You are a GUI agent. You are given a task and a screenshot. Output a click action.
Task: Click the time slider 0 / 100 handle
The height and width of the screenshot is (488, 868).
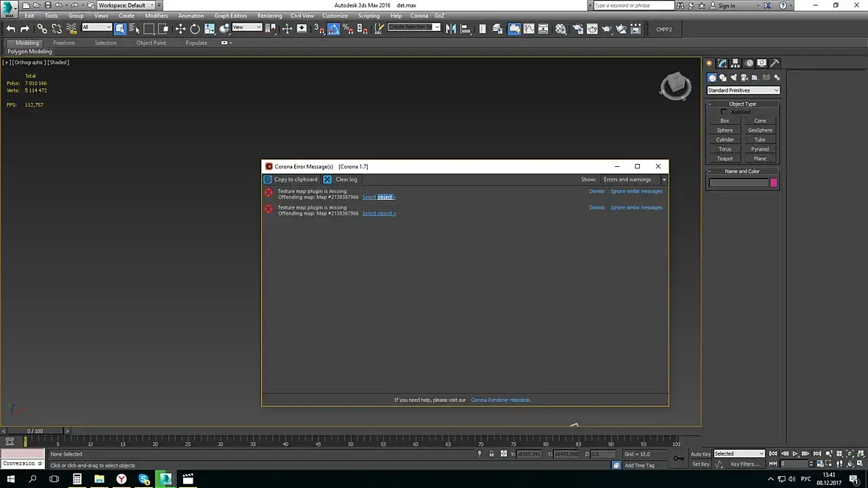click(x=35, y=431)
